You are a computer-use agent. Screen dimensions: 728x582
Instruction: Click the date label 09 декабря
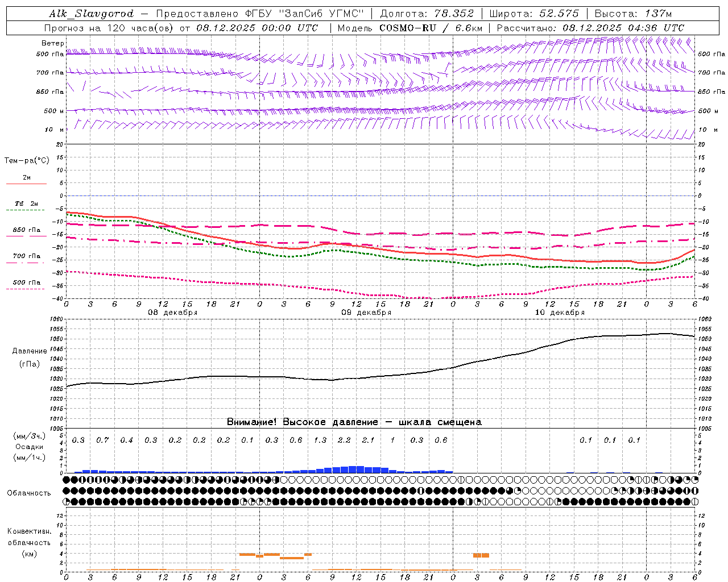click(366, 313)
